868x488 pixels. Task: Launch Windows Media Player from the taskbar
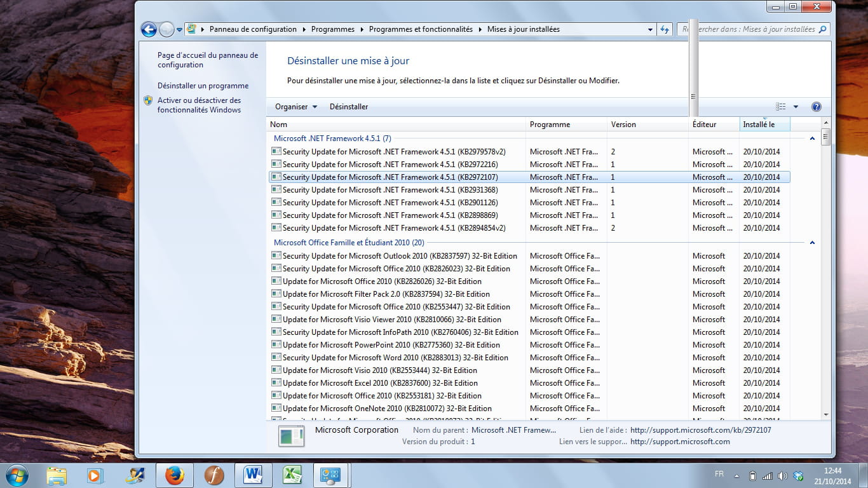point(94,475)
